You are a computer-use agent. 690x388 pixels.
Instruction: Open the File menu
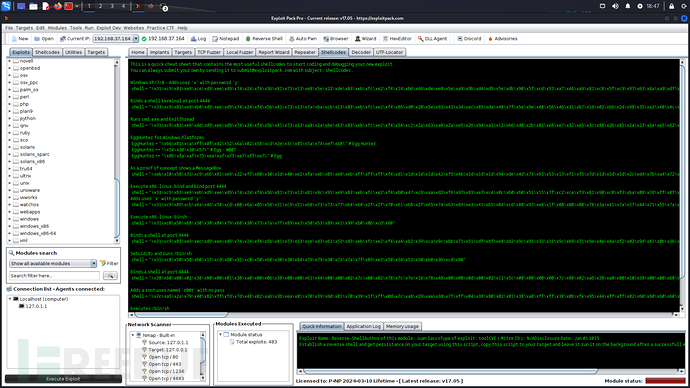pos(9,28)
